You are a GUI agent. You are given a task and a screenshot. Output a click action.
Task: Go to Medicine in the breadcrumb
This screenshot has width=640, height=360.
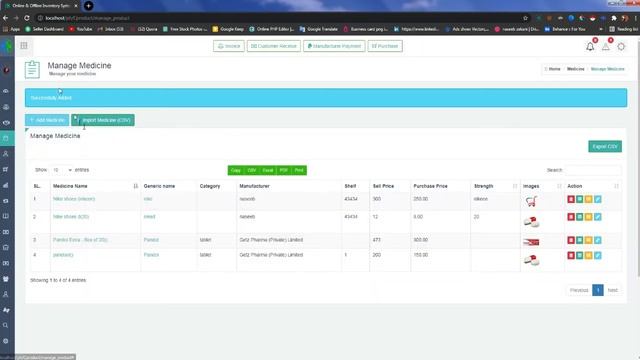576,69
